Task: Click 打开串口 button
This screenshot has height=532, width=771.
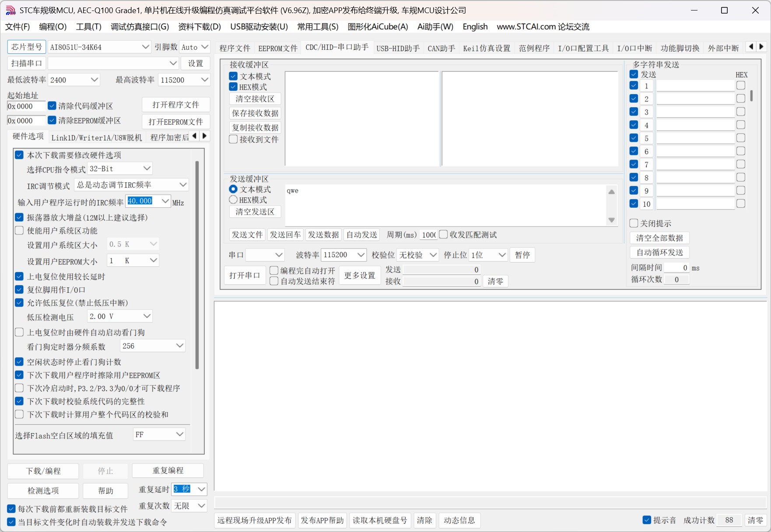Action: [245, 275]
